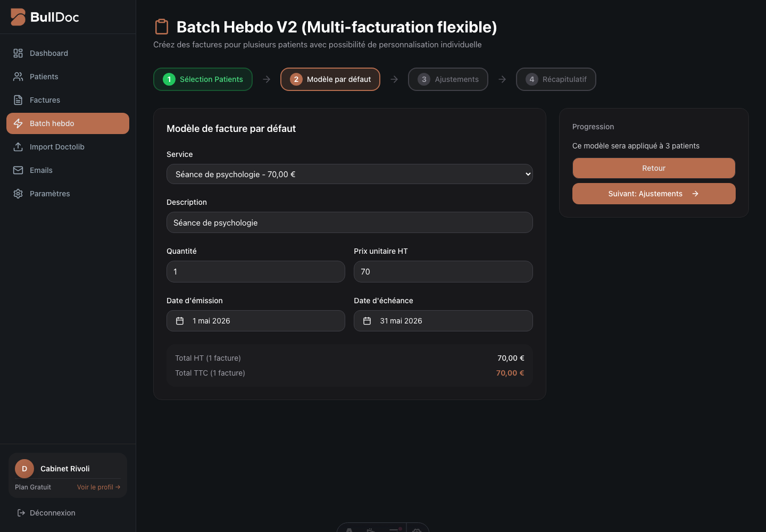
Task: Click the Batch hebdo lightning icon
Action: (x=18, y=123)
